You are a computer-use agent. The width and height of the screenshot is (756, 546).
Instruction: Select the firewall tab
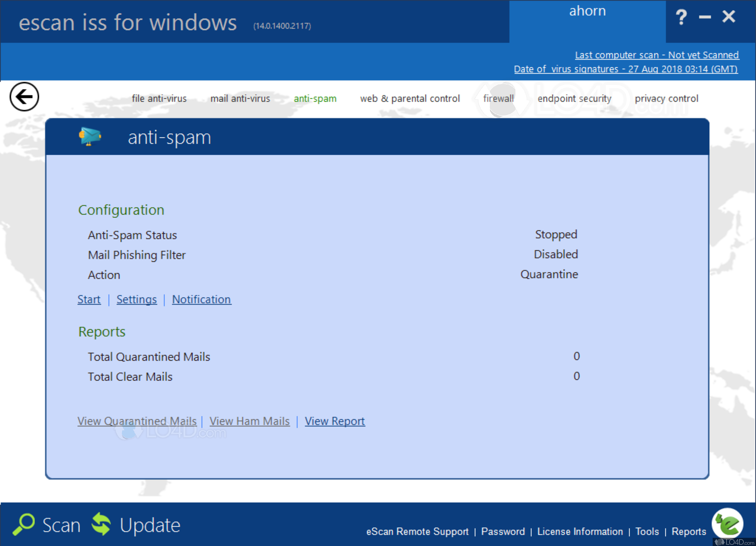[498, 99]
